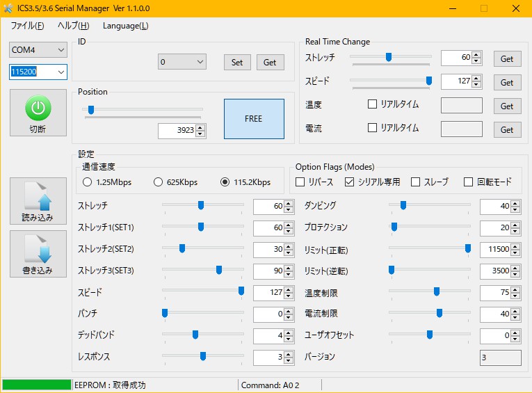
Task: Click the 温度制限 slider handle
Action: coord(437,291)
